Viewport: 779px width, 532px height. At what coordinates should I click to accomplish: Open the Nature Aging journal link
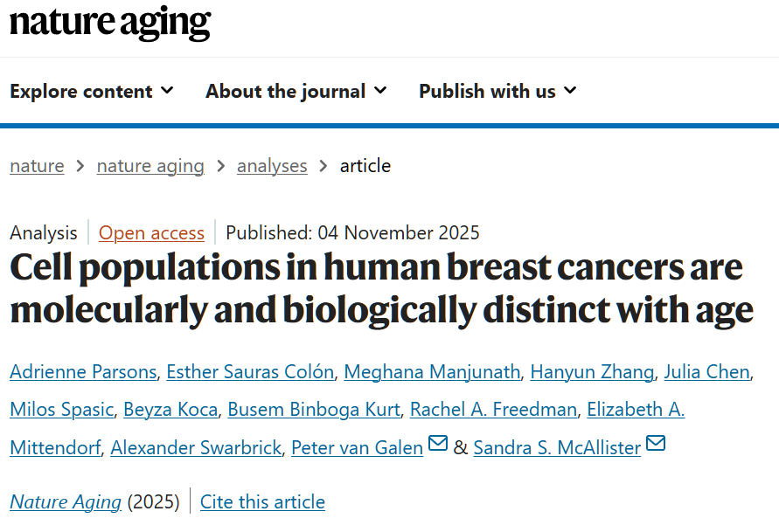tap(66, 502)
